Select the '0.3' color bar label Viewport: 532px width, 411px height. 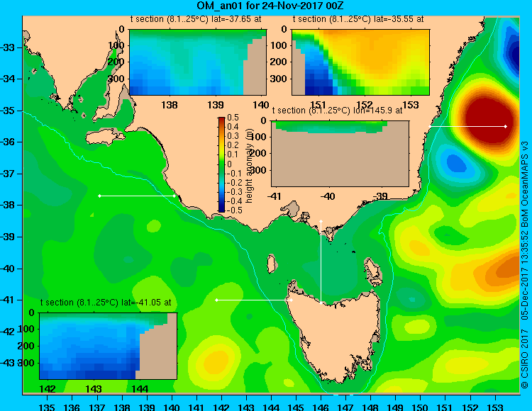pyautogui.click(x=233, y=136)
